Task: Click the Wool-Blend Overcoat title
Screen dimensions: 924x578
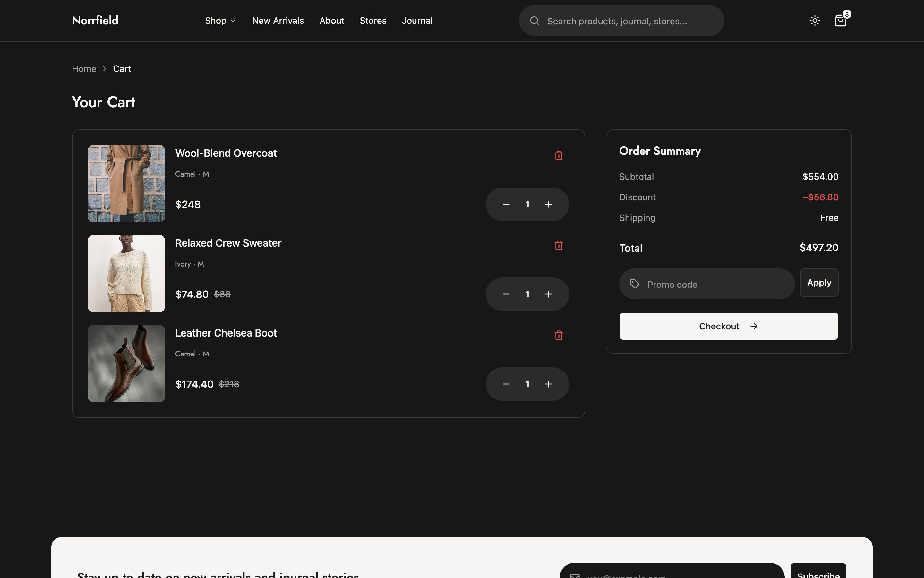Action: pos(226,153)
